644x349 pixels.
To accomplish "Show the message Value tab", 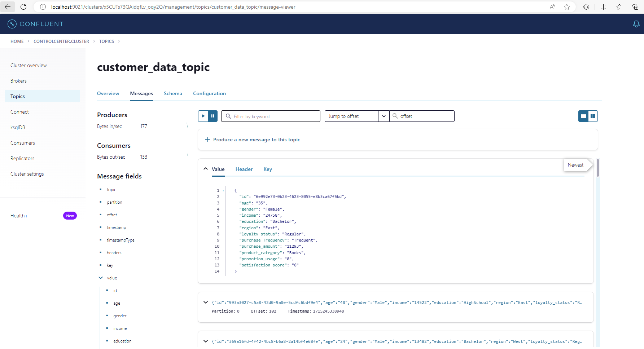I will (x=218, y=169).
